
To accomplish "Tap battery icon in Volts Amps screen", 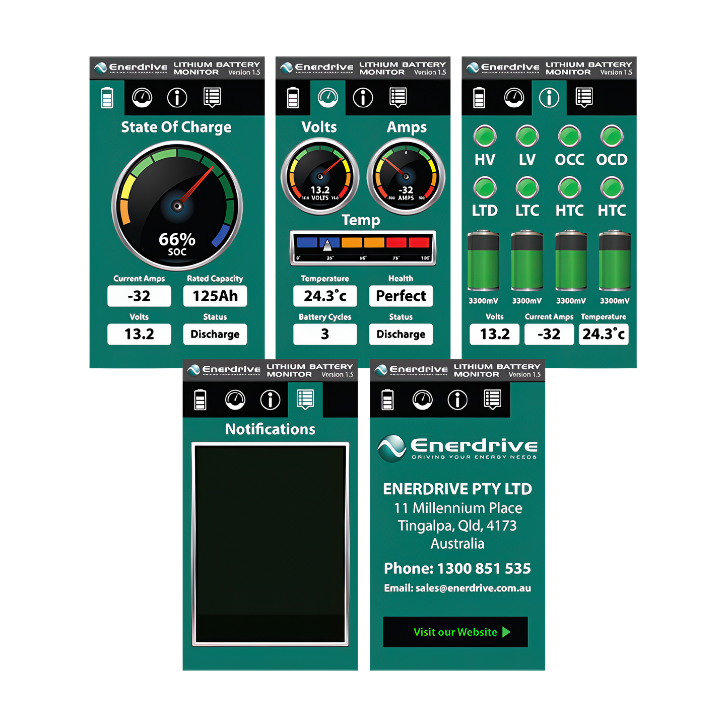I will [x=293, y=97].
